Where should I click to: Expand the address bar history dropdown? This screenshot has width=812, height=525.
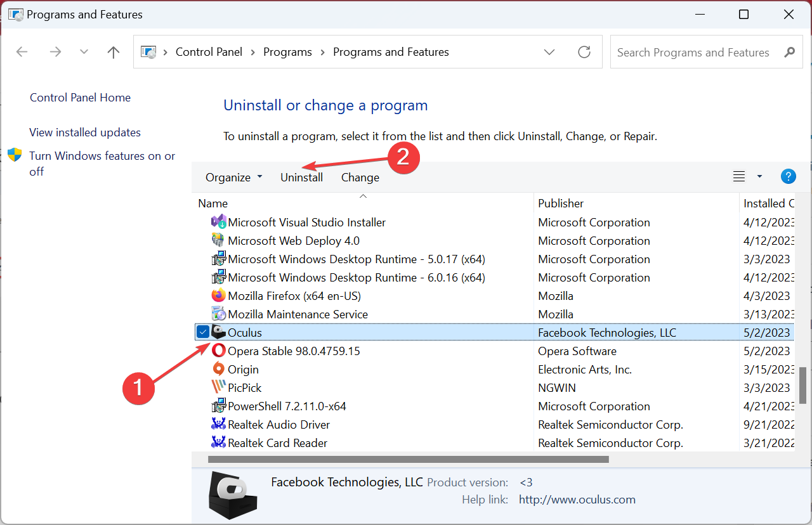[x=549, y=52]
